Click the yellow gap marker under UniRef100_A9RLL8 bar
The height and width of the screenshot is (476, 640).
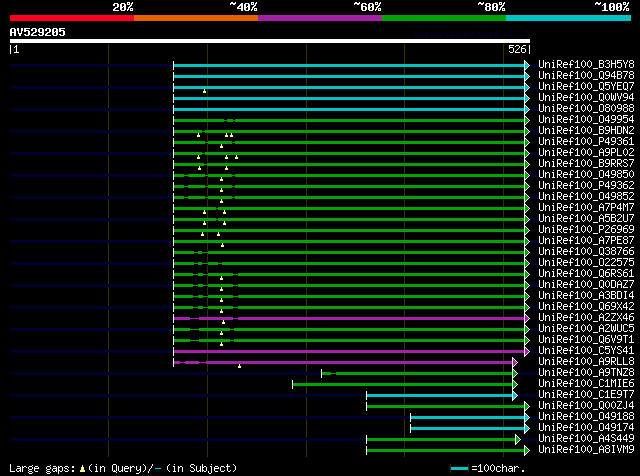pos(240,366)
